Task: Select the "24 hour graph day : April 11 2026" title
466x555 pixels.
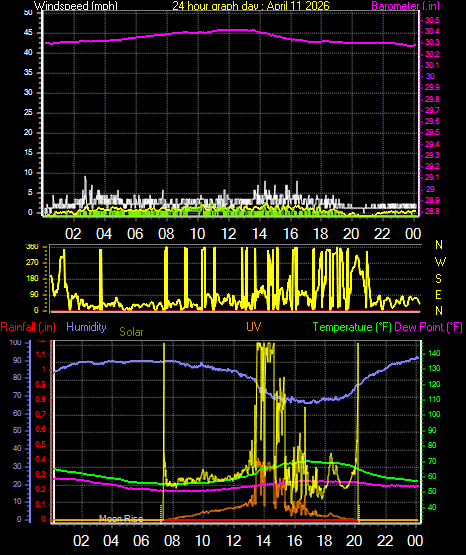Action: tap(251, 6)
